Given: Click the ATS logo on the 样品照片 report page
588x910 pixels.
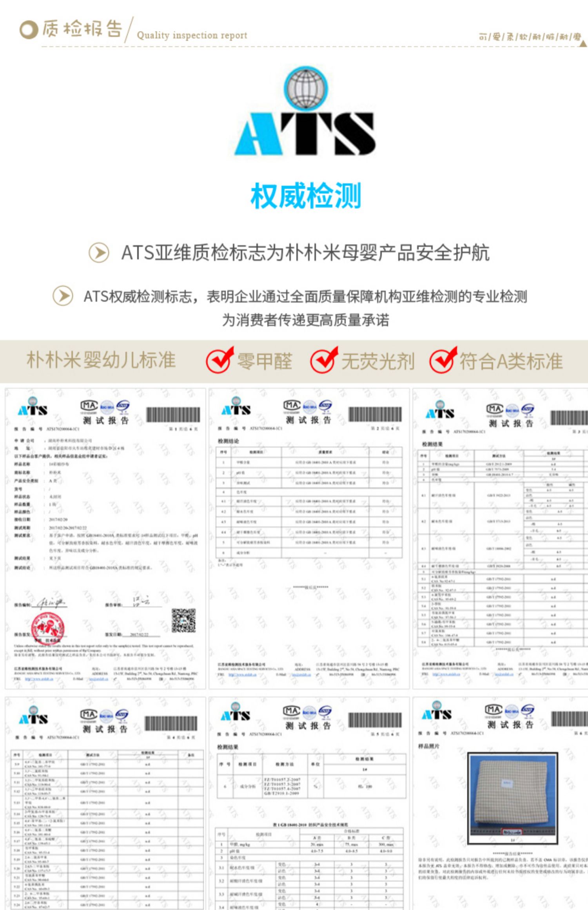Looking at the screenshot, I should (x=436, y=711).
